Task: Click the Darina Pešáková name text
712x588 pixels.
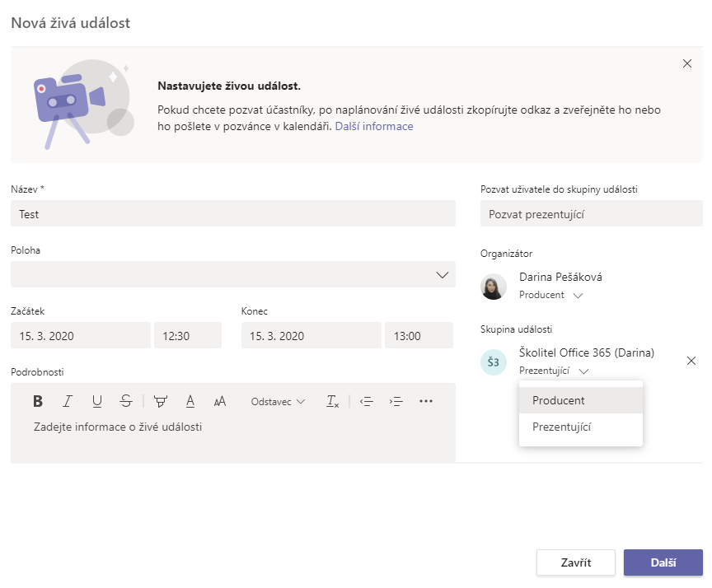Action: (561, 277)
